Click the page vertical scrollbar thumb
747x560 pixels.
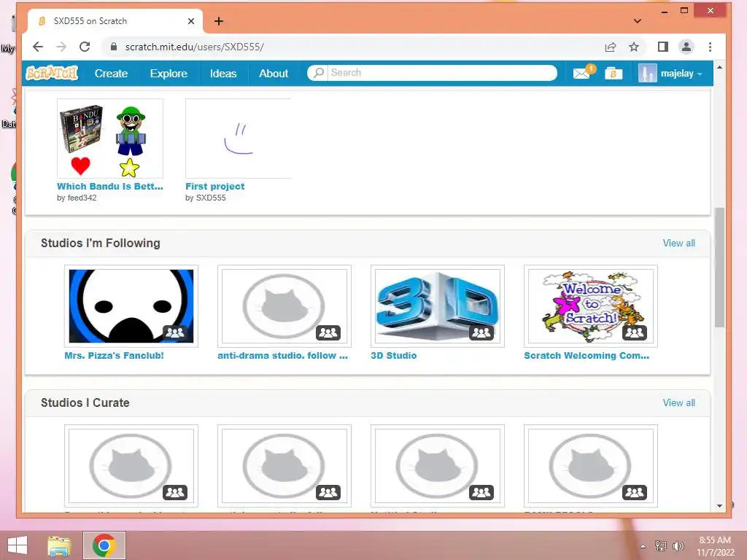tap(719, 267)
